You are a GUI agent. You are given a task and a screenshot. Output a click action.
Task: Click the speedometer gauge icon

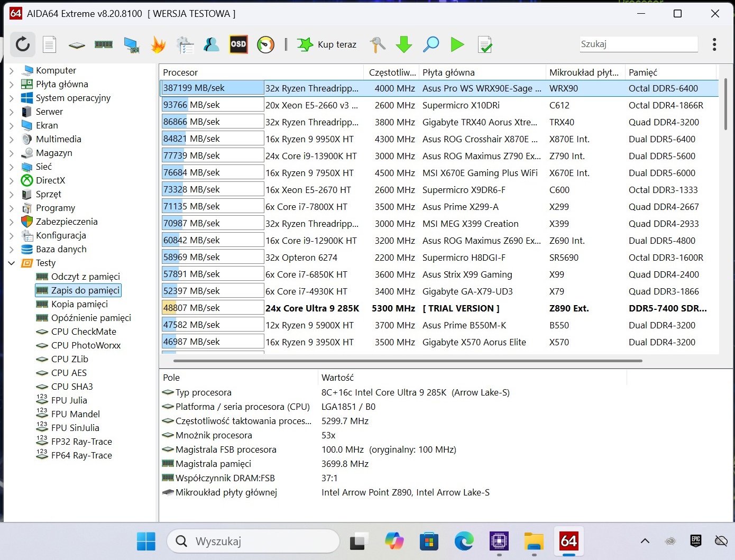(x=265, y=45)
